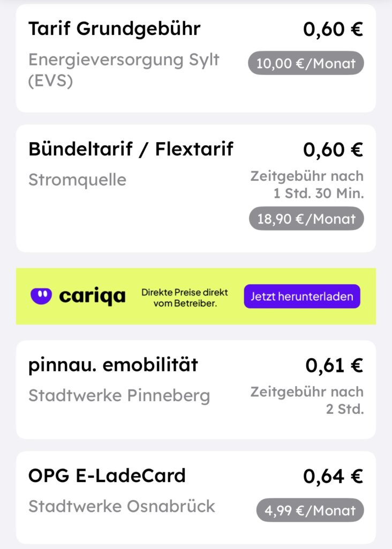
Task: Tap the Direkte Preise direkt vom Betreiber text
Action: pos(185,298)
